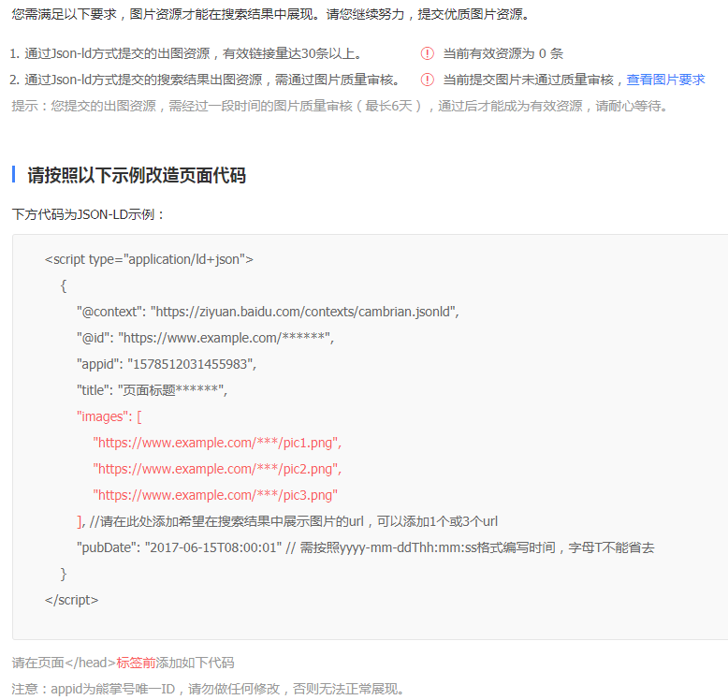The width and height of the screenshot is (728, 700).
Task: Click the closing </script> tag line
Action: pyautogui.click(x=71, y=600)
